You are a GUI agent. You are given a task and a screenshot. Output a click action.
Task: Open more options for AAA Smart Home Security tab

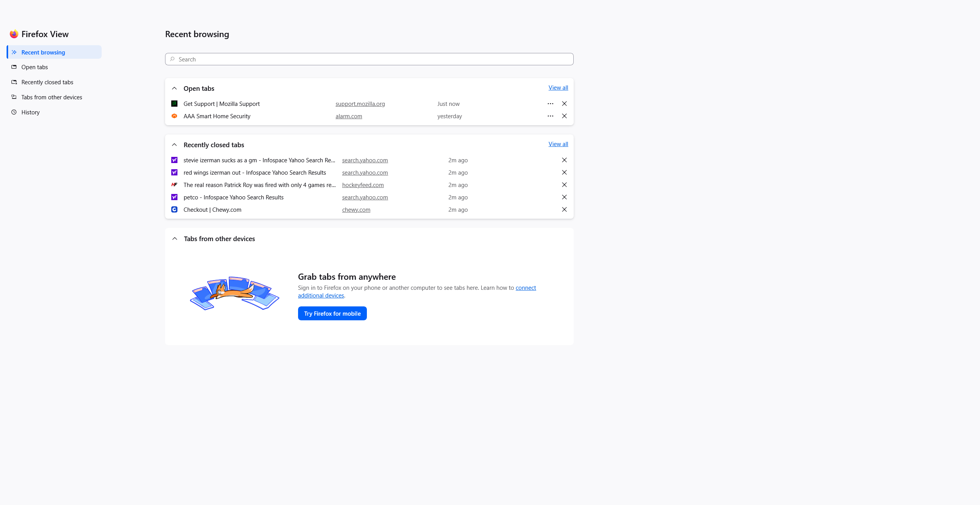(550, 116)
